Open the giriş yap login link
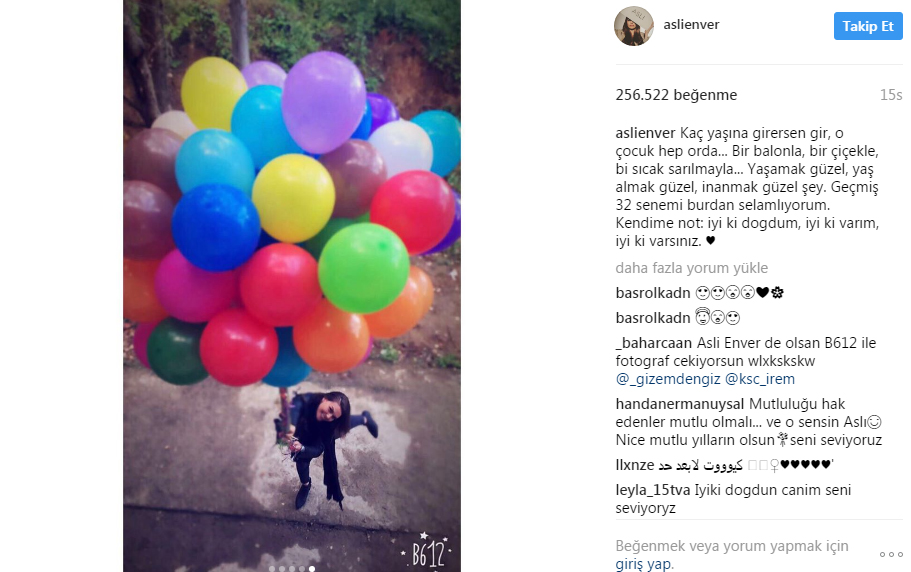The height and width of the screenshot is (572, 911). tap(643, 564)
